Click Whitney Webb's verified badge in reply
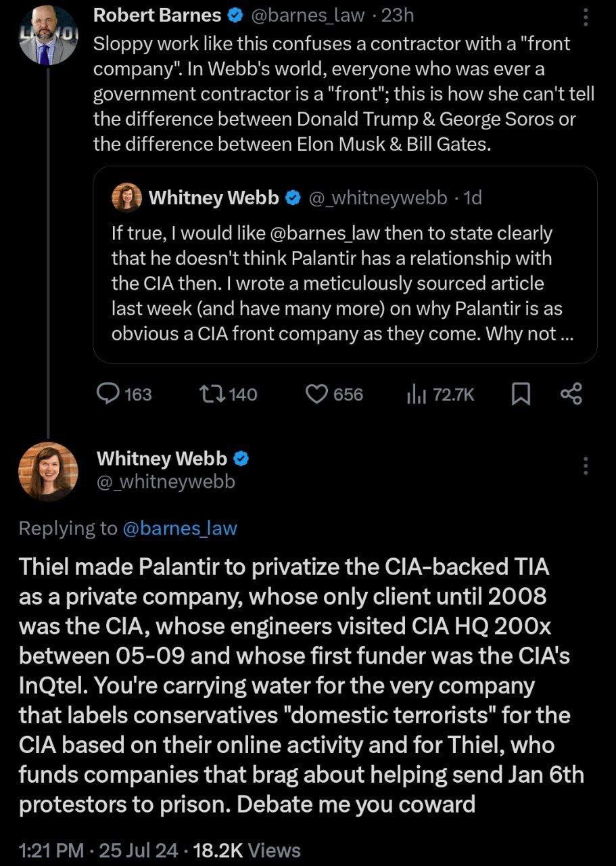 (x=241, y=459)
